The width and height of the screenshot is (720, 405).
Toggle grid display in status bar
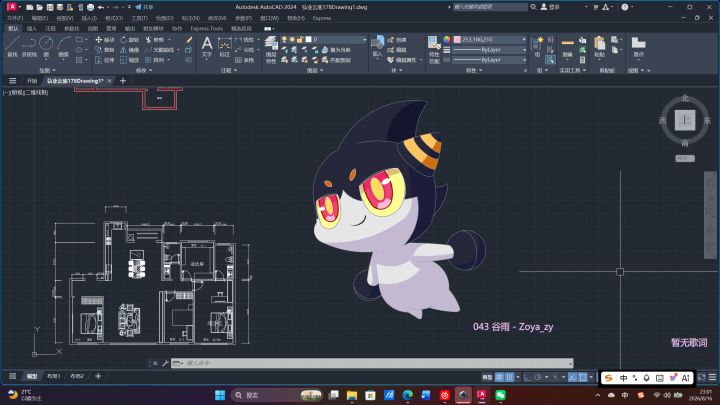(x=499, y=377)
